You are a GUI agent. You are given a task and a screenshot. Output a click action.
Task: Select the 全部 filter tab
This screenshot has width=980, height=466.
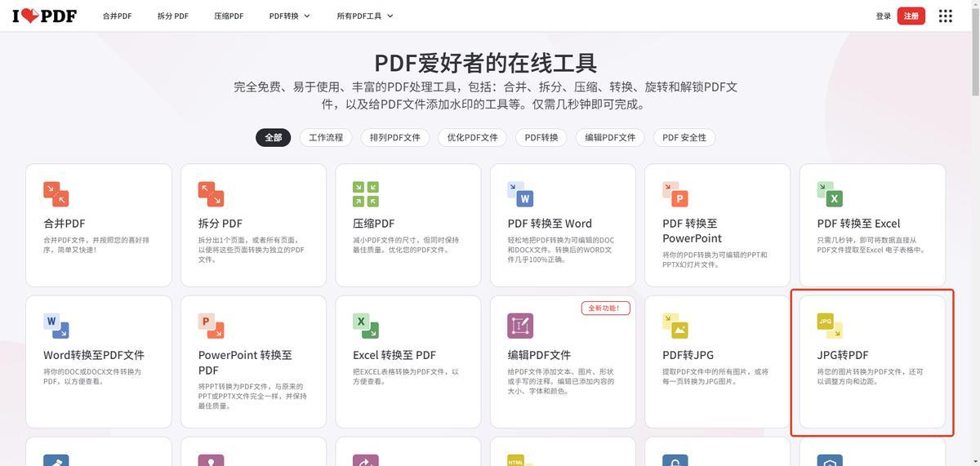tap(273, 138)
